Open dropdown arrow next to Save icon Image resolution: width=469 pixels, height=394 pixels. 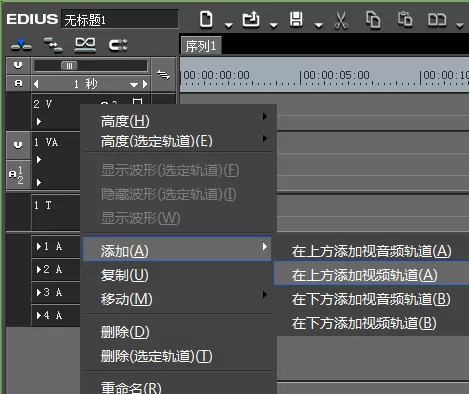click(x=319, y=25)
